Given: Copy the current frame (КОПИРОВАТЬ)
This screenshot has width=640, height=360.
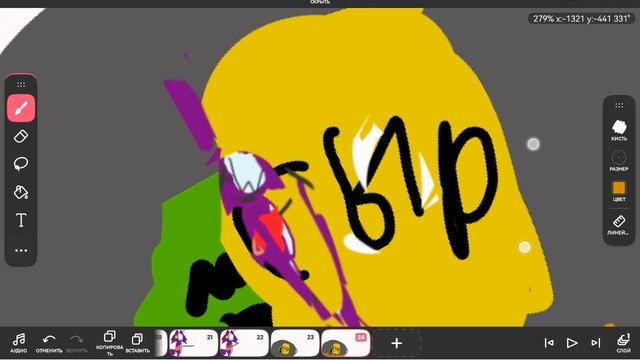Looking at the screenshot, I should (x=109, y=343).
